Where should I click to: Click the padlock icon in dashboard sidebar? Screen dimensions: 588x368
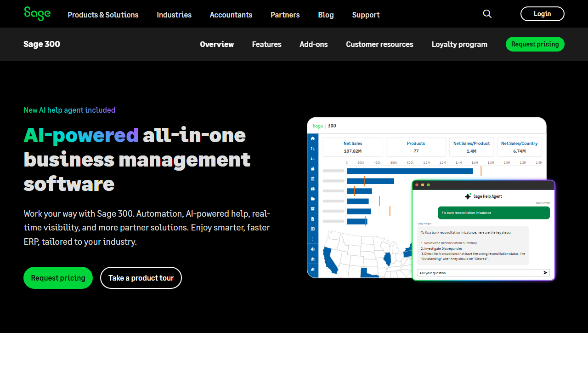313,169
